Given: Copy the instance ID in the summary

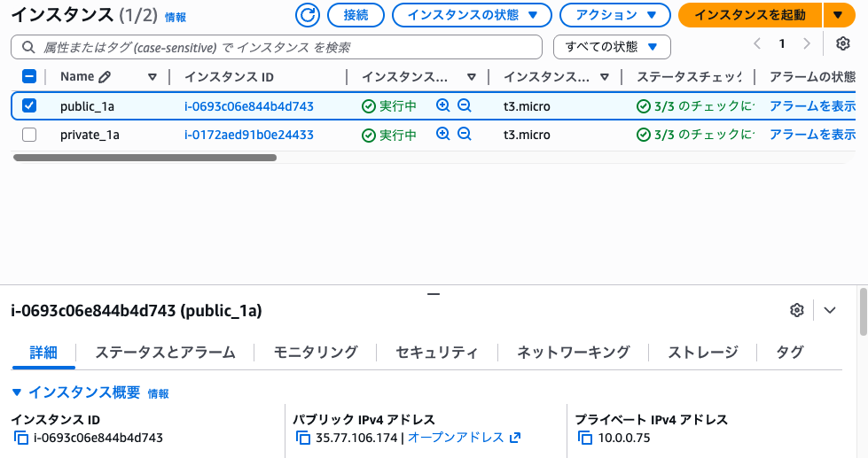Looking at the screenshot, I should [21, 438].
